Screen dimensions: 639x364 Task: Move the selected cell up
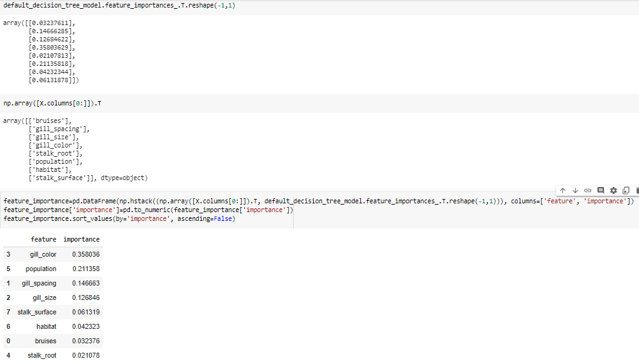point(562,190)
